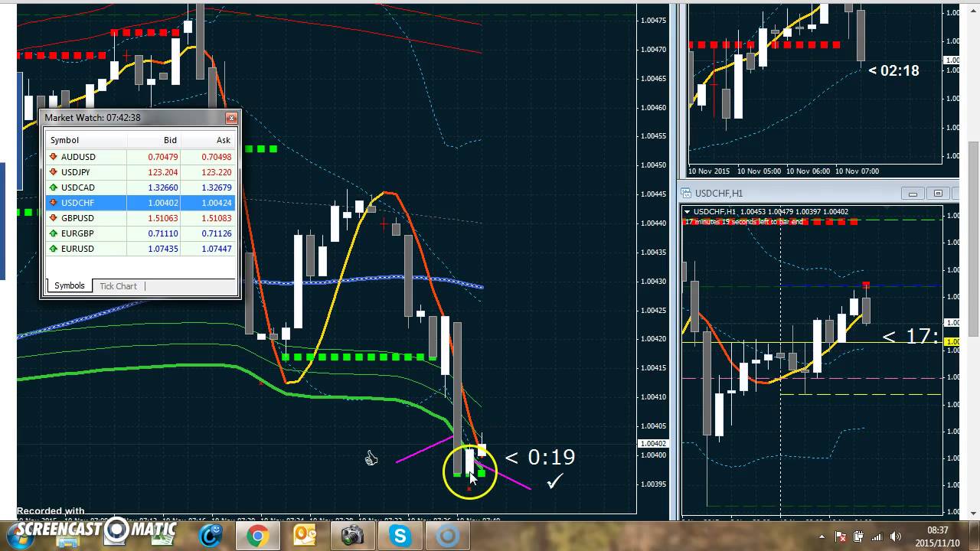Open the volume control in tray

[x=895, y=537]
